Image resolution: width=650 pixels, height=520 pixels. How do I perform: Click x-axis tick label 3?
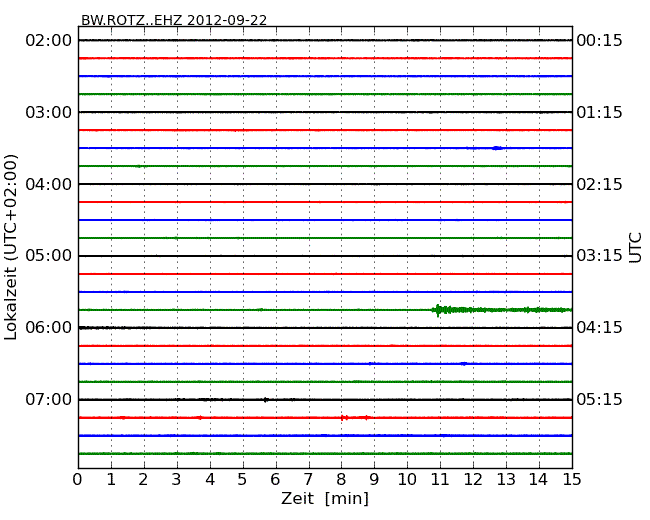tap(177, 480)
